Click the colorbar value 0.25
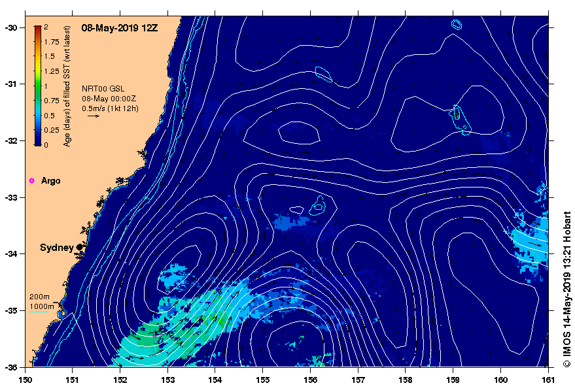The width and height of the screenshot is (575, 392). 52,130
